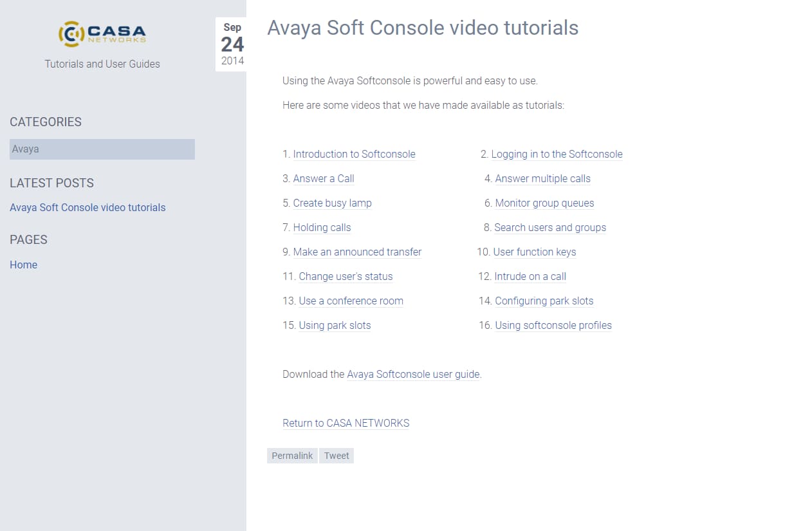The image size is (812, 531).
Task: Select the Avaya category
Action: [102, 149]
